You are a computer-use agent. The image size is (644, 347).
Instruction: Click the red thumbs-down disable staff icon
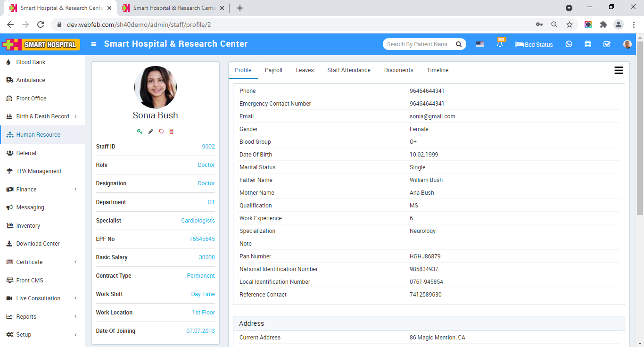click(161, 132)
